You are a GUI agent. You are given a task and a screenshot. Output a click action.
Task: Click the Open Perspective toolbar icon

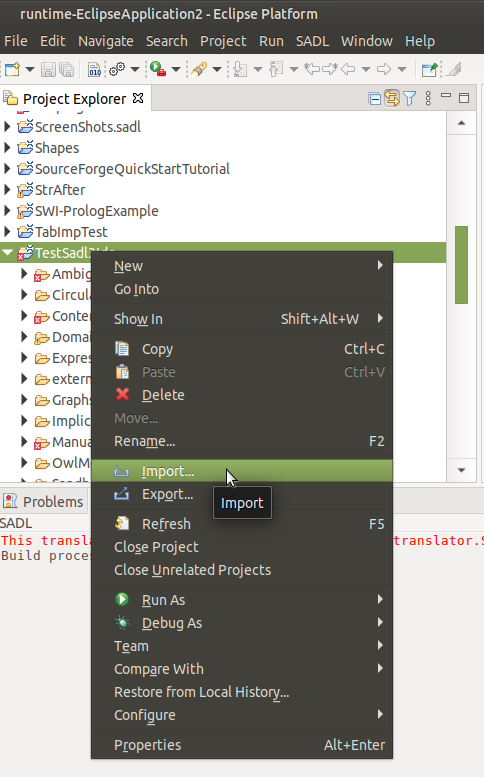tap(430, 69)
